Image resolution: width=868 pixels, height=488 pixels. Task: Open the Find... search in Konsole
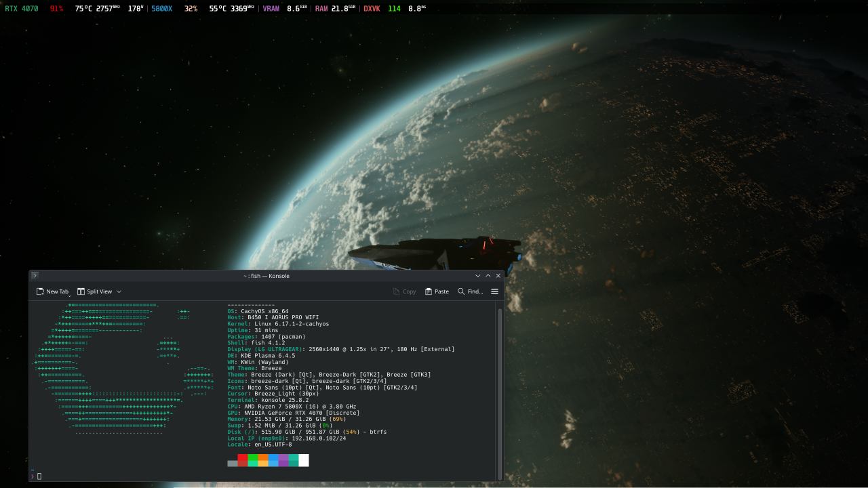[471, 291]
